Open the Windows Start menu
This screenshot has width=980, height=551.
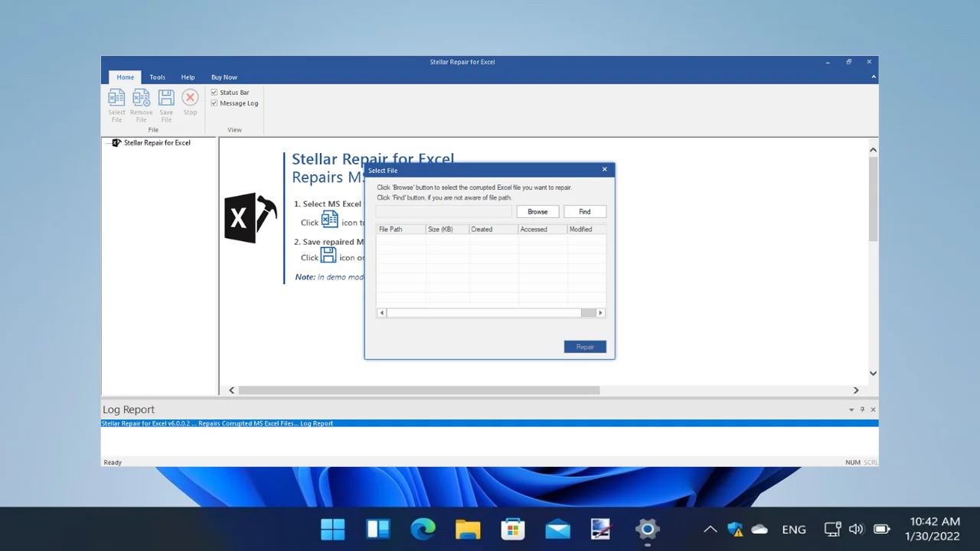click(x=333, y=529)
